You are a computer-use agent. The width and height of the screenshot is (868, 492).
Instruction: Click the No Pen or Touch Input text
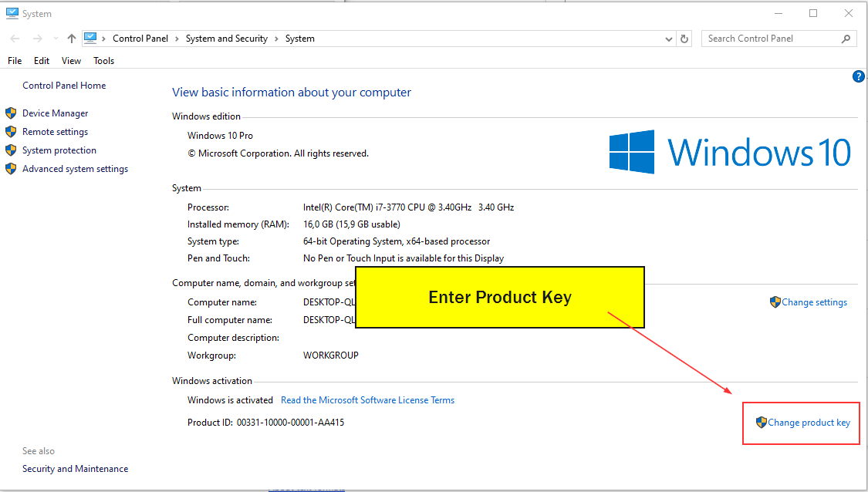click(x=404, y=258)
